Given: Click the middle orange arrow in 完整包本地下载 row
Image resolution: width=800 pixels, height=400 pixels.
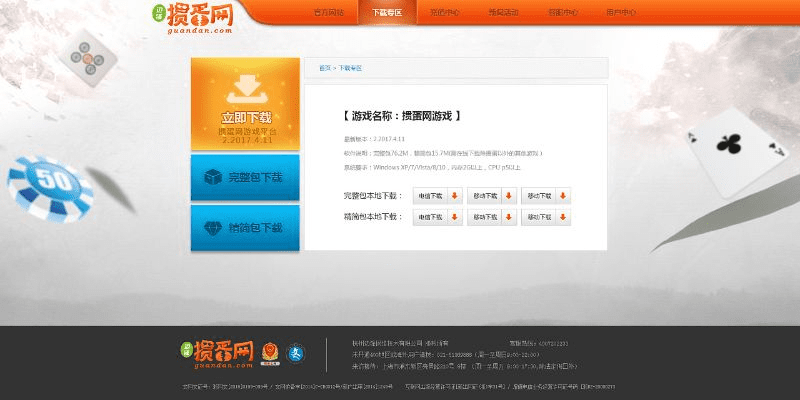Looking at the screenshot, I should (x=509, y=196).
